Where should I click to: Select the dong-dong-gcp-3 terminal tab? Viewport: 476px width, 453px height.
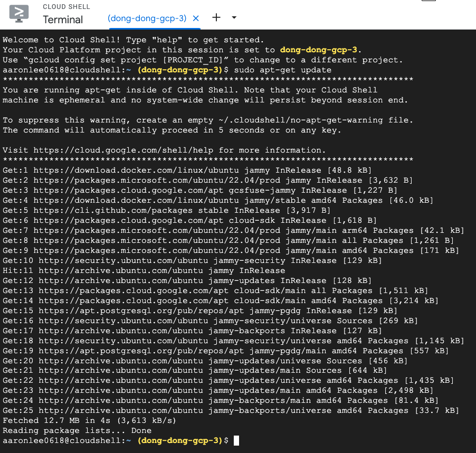tap(147, 18)
